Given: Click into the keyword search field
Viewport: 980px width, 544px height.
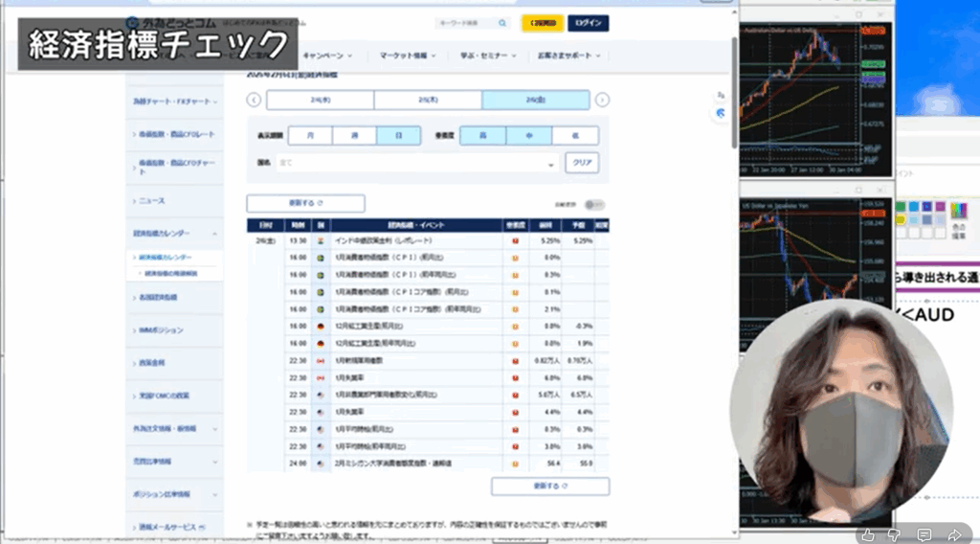Looking at the screenshot, I should pos(464,23).
